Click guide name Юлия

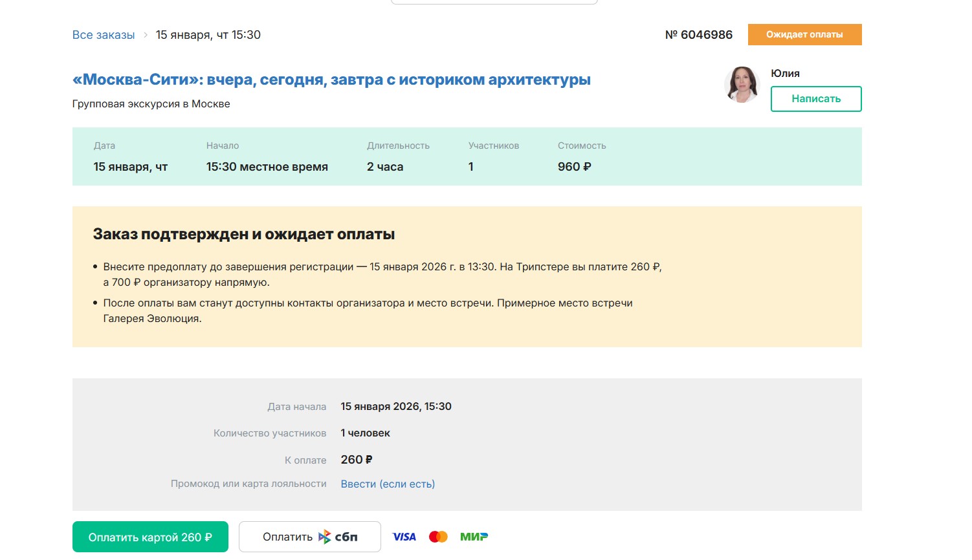click(x=785, y=73)
